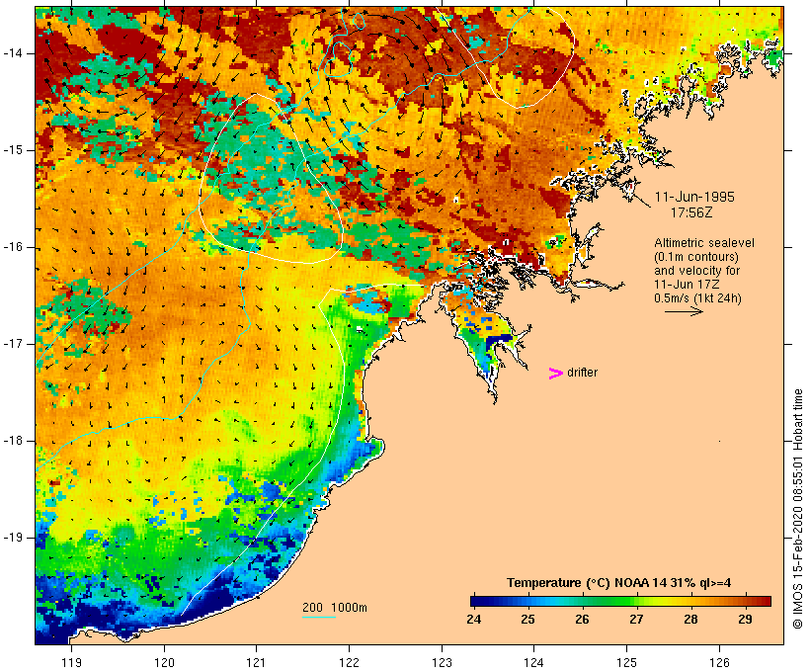Click the '0.5m/s (1kt 24h)' text
The width and height of the screenshot is (810, 672).
point(698,298)
